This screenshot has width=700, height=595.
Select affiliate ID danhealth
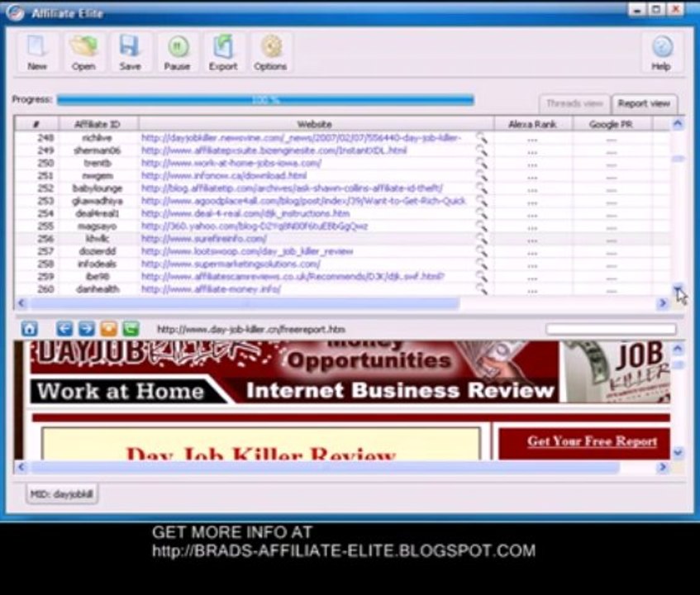(x=98, y=289)
